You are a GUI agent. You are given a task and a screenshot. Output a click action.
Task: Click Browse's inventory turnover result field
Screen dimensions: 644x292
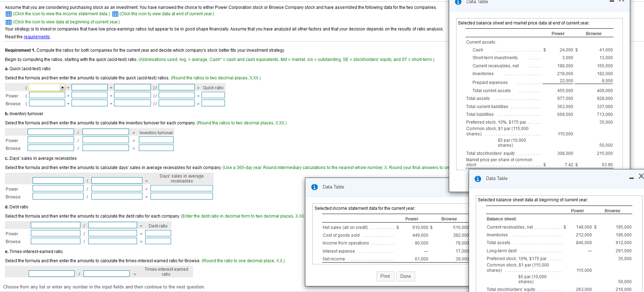coord(156,147)
